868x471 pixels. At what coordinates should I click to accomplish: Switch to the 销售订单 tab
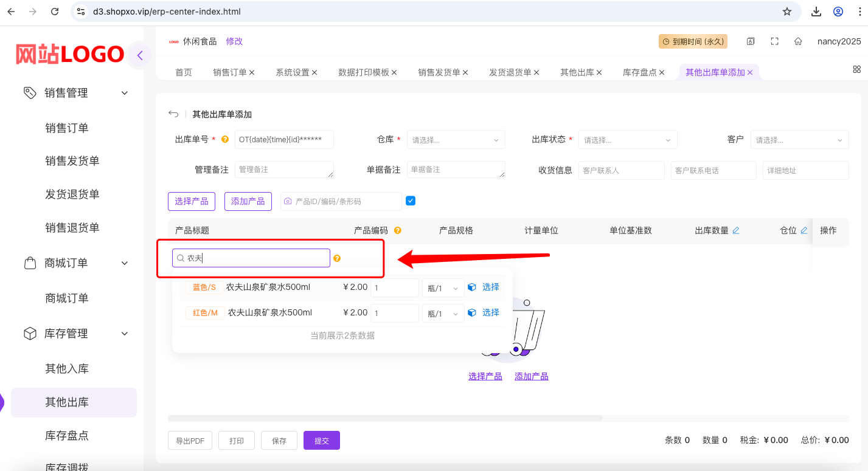pos(230,72)
